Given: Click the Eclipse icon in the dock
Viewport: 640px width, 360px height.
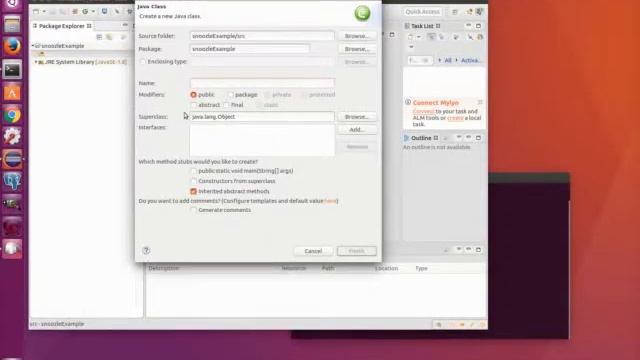Looking at the screenshot, I should [x=12, y=159].
